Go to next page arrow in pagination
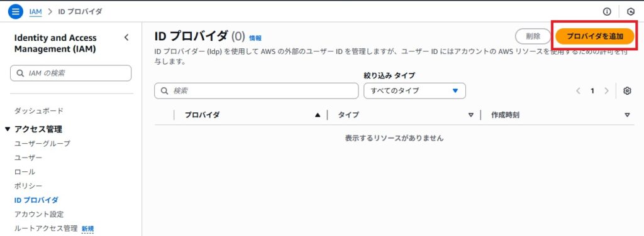The width and height of the screenshot is (644, 236). 607,91
